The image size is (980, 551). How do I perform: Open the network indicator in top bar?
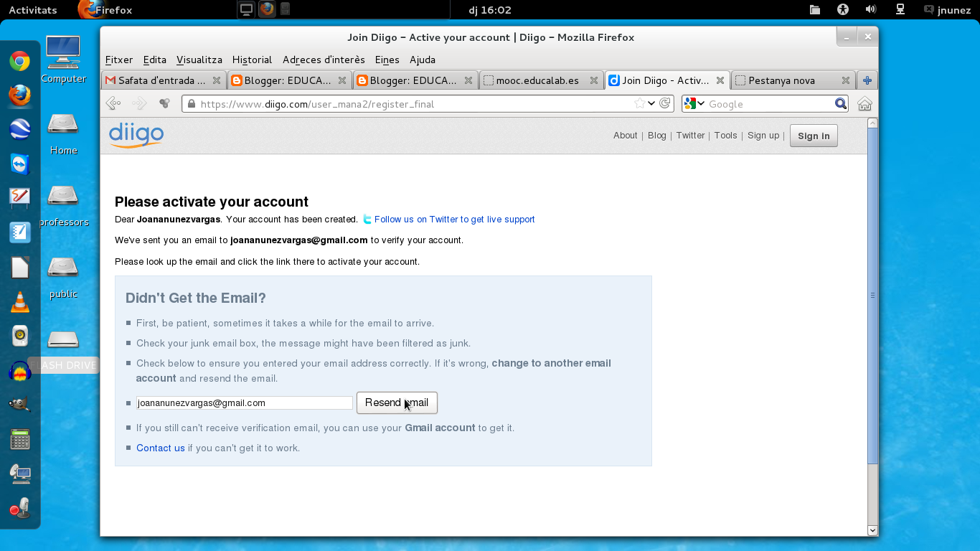click(x=900, y=9)
